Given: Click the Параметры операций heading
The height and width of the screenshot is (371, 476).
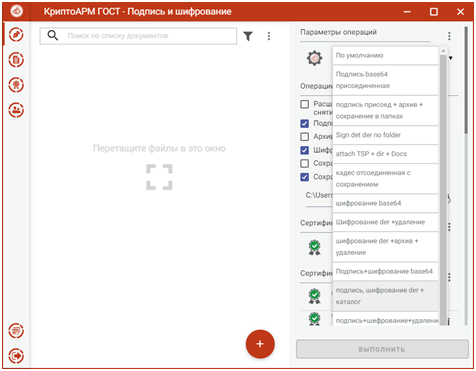Looking at the screenshot, I should click(338, 32).
